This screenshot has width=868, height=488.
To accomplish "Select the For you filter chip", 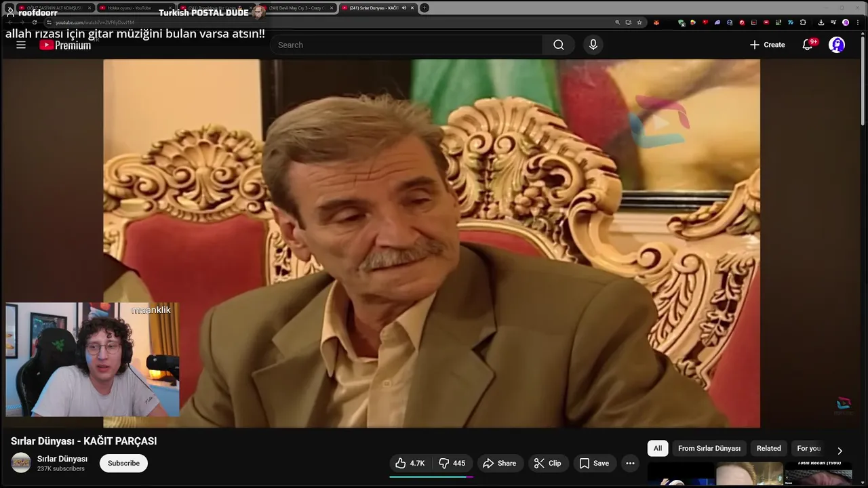I will 809,448.
